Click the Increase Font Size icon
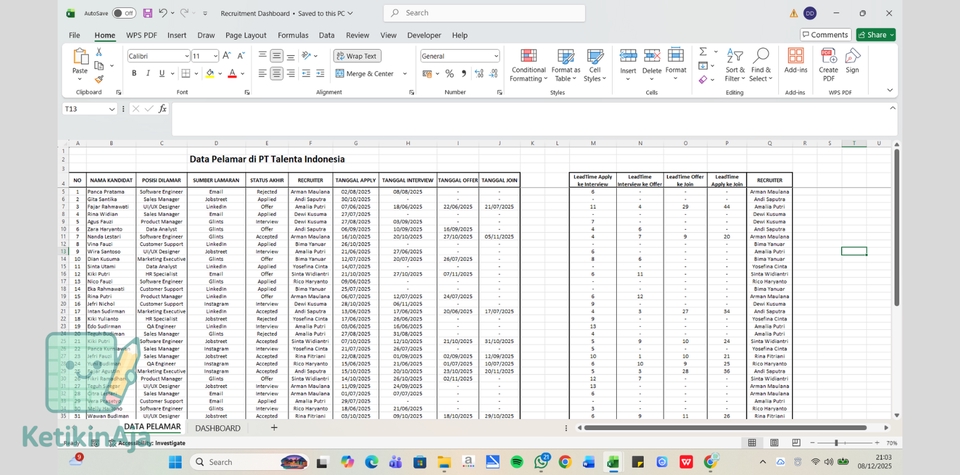Image resolution: width=960 pixels, height=475 pixels. (x=227, y=56)
